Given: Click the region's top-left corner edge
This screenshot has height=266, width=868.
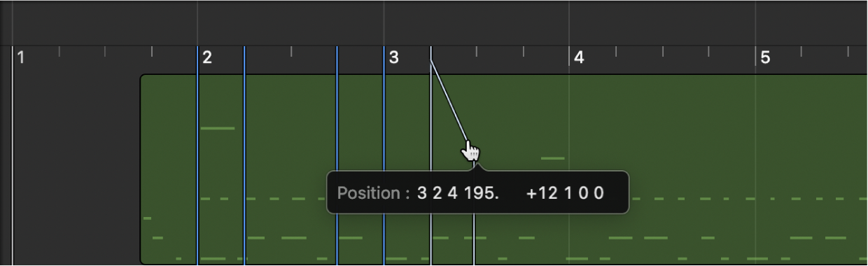Looking at the screenshot, I should tap(142, 76).
